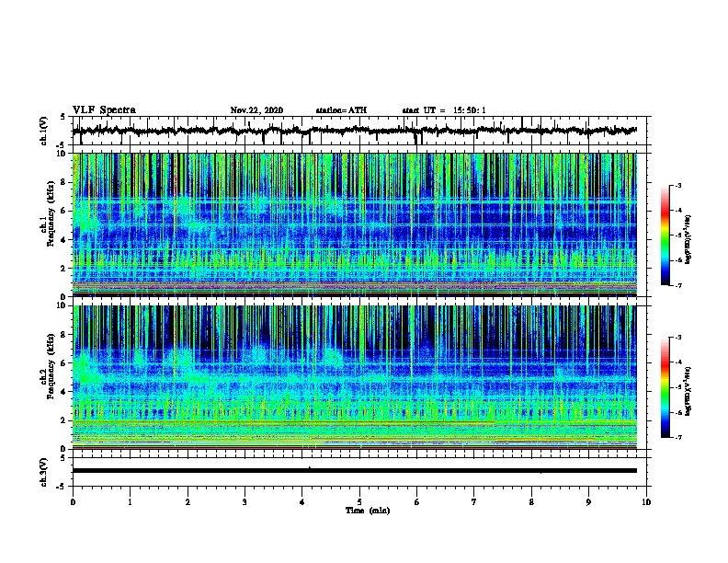Click the ch.2 color scale bar
Viewport: 728px width, 563px height.
[665, 387]
